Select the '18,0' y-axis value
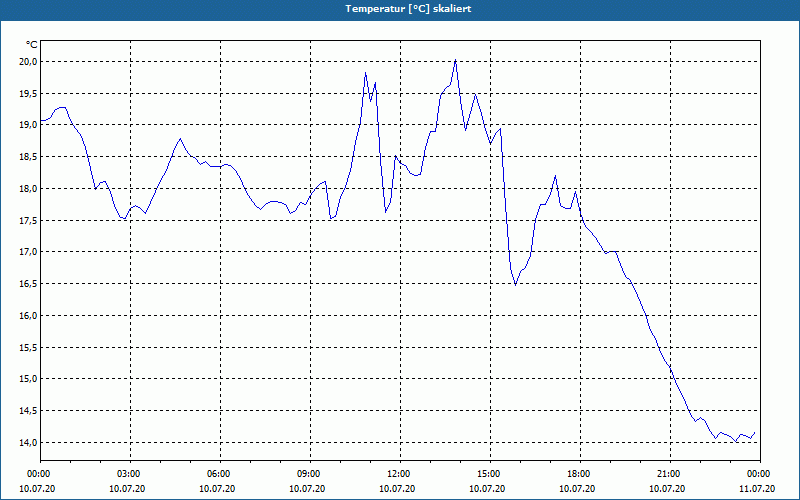The height and width of the screenshot is (500, 800). [29, 189]
